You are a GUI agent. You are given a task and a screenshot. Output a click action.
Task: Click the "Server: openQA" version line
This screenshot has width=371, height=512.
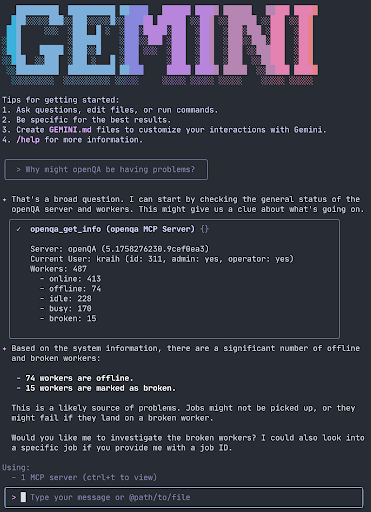[120, 249]
